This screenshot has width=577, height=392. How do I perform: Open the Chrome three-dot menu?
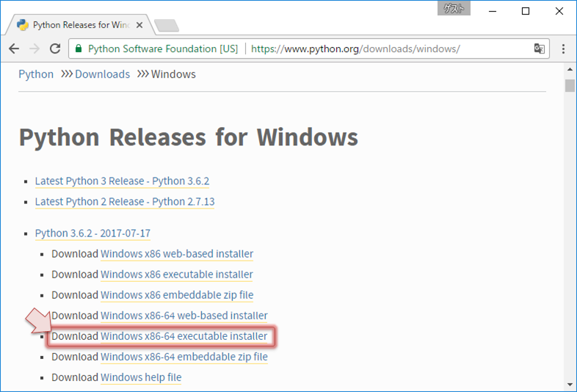click(564, 49)
